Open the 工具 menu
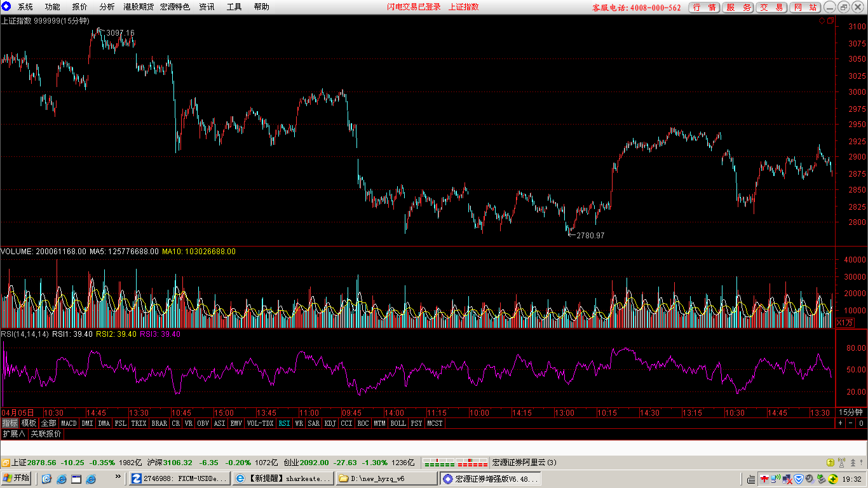The height and width of the screenshot is (488, 868). pos(234,7)
